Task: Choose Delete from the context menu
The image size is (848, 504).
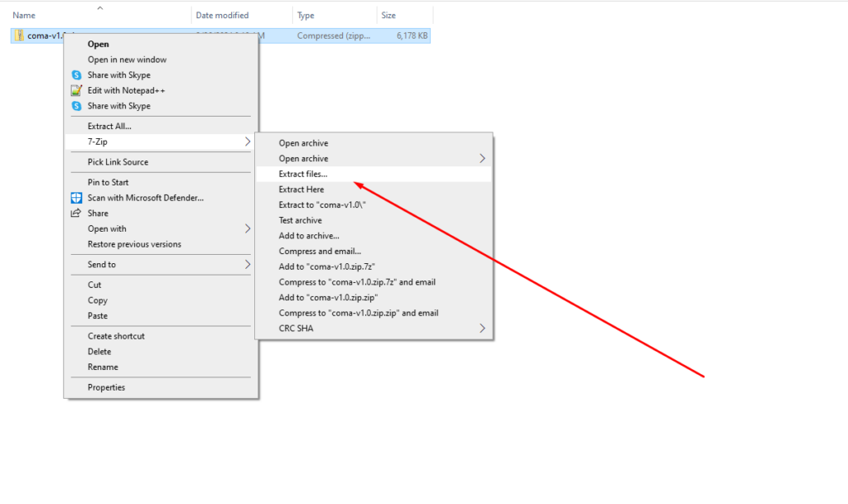Action: tap(99, 352)
